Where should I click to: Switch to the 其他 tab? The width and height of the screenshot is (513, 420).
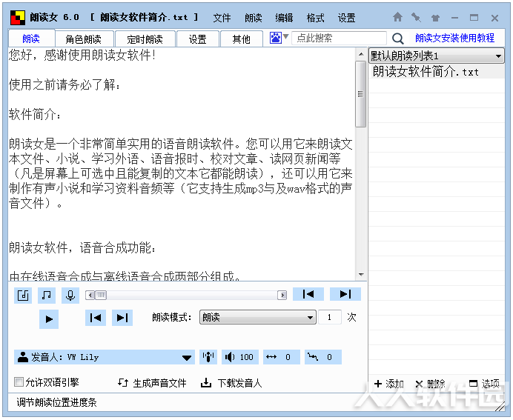click(x=242, y=39)
